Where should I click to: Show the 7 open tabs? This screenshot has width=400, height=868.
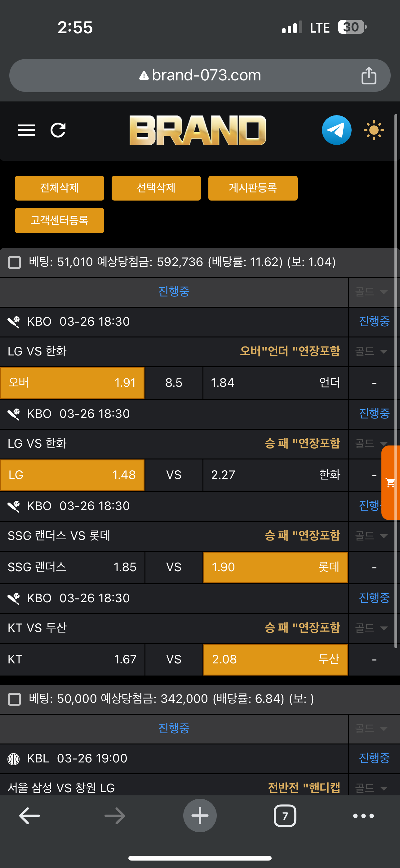click(285, 816)
